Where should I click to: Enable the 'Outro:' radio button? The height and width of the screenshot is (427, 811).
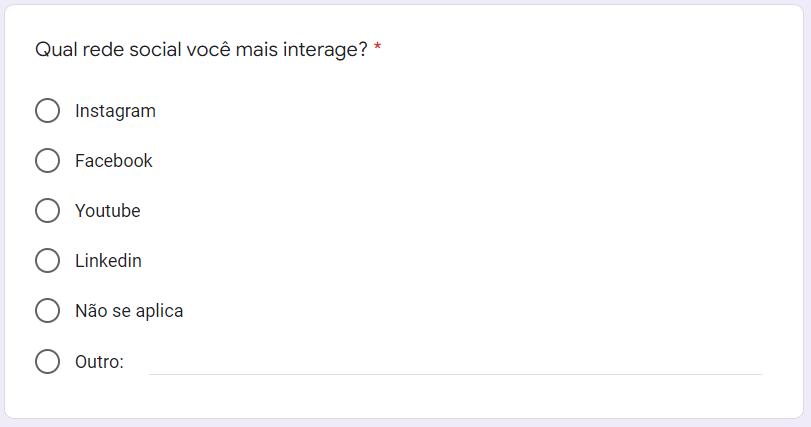[47, 361]
